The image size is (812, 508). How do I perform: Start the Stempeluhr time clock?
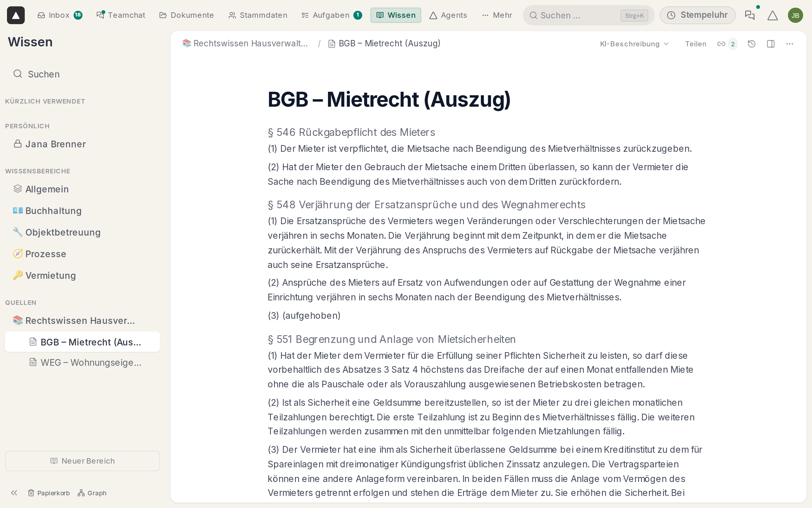click(697, 15)
